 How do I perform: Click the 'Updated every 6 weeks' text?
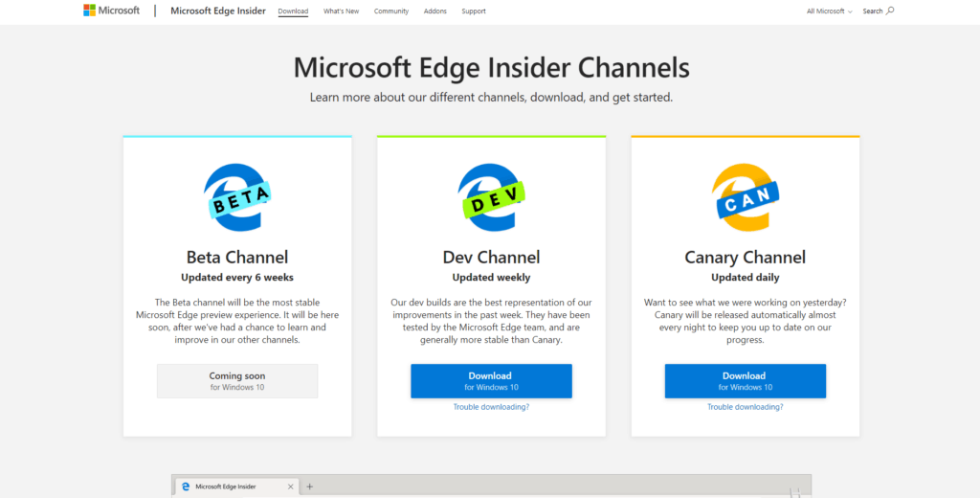(x=237, y=277)
